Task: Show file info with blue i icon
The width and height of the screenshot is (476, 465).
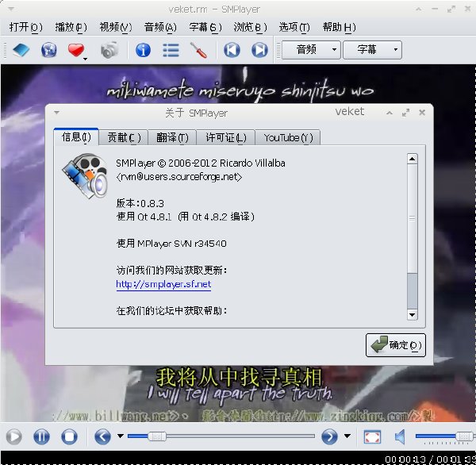Action: (143, 50)
